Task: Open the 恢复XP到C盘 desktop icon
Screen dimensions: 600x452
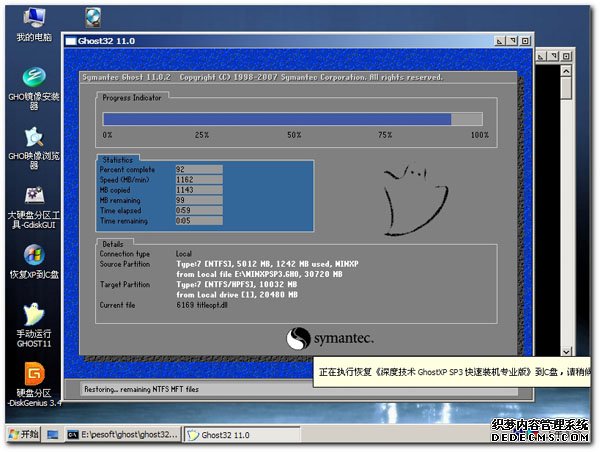Action: [34, 254]
